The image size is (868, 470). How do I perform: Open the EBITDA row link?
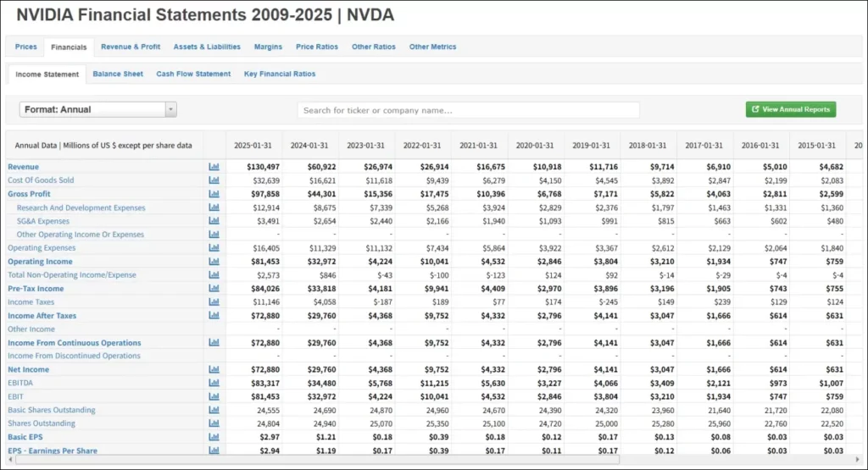(20, 383)
